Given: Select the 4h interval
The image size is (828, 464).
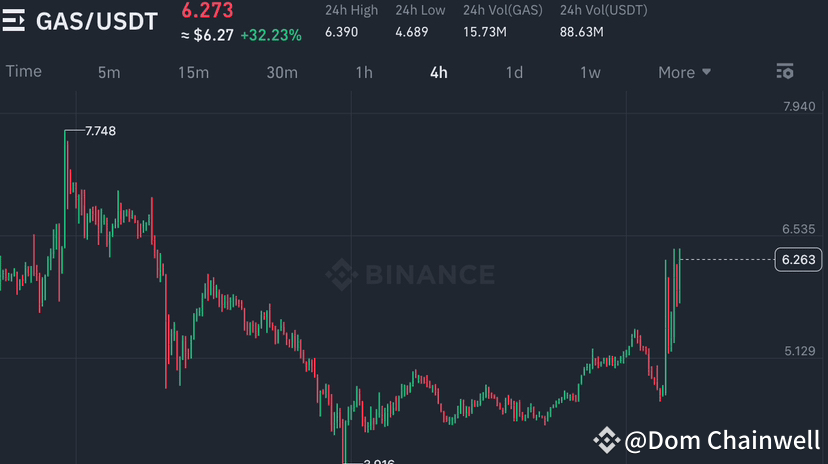Looking at the screenshot, I should tap(439, 72).
